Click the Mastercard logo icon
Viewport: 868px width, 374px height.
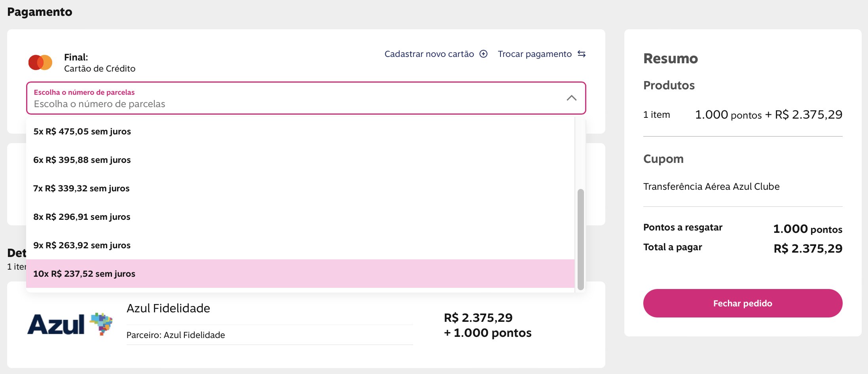(40, 62)
